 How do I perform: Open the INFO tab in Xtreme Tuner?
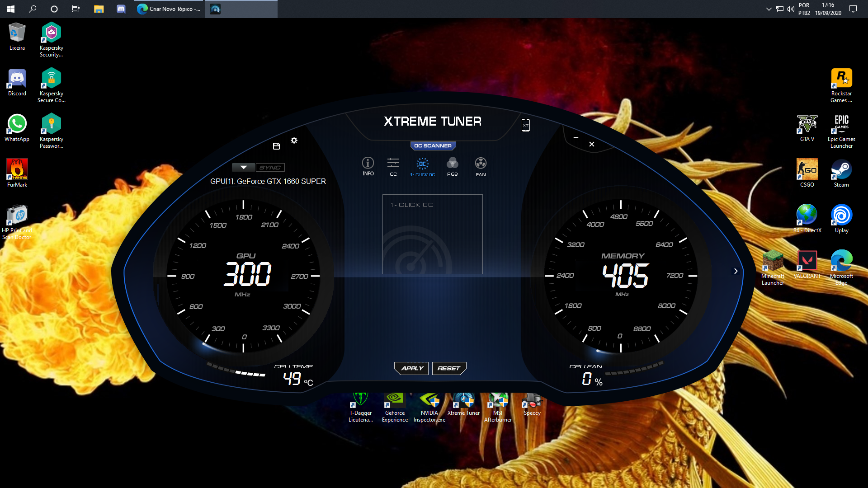pyautogui.click(x=368, y=166)
